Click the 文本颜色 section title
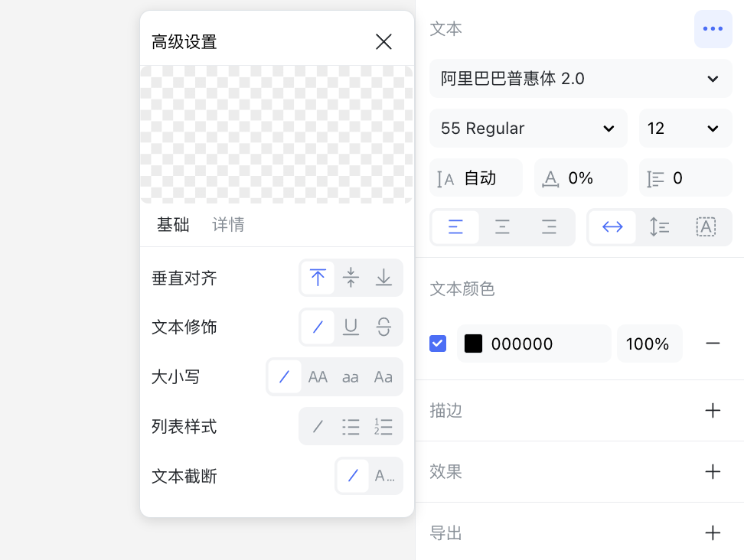The image size is (744, 560). (462, 288)
